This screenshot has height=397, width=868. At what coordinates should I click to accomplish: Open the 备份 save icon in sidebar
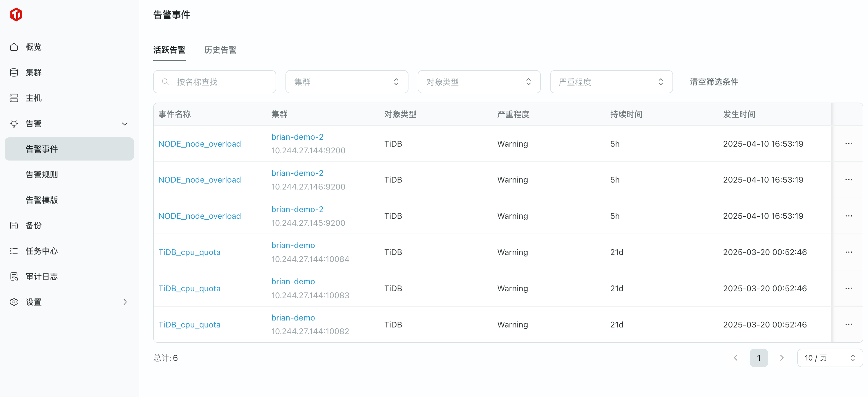coord(14,225)
